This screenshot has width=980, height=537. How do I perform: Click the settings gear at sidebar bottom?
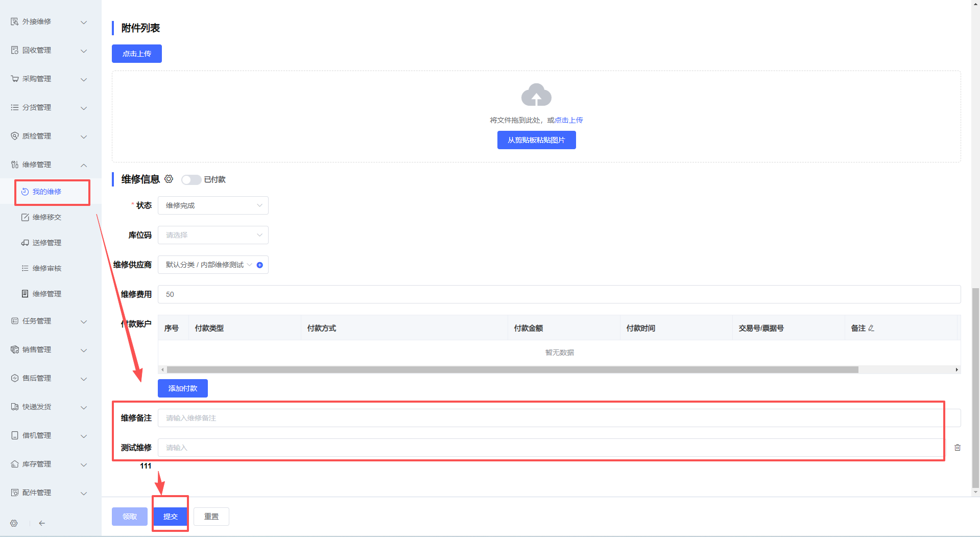[14, 523]
